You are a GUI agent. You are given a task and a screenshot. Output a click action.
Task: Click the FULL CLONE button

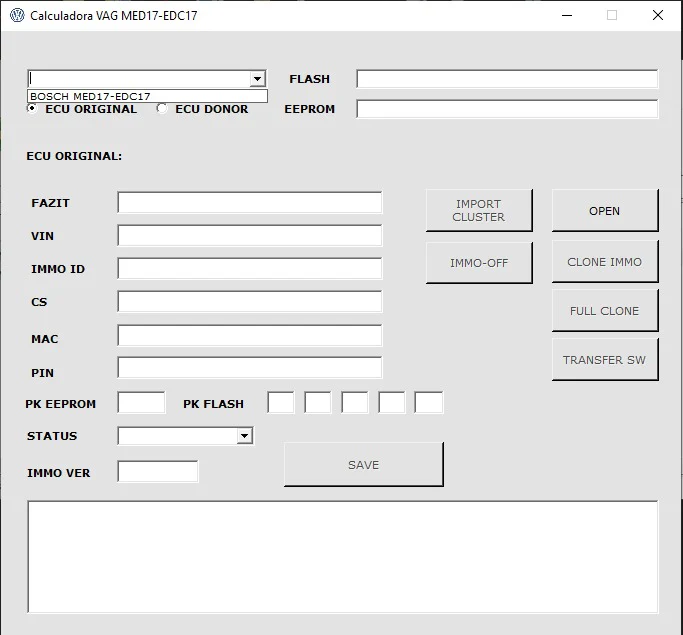pyautogui.click(x=605, y=311)
